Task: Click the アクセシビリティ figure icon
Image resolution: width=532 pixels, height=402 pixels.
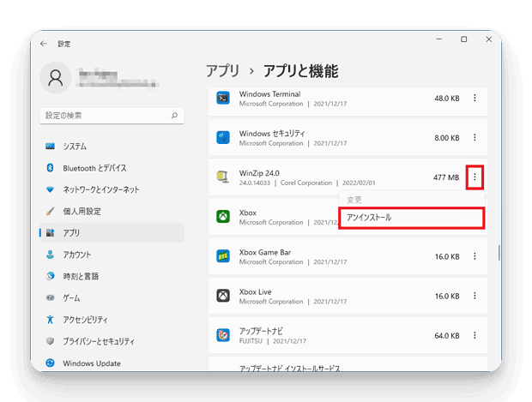Action: (x=51, y=320)
